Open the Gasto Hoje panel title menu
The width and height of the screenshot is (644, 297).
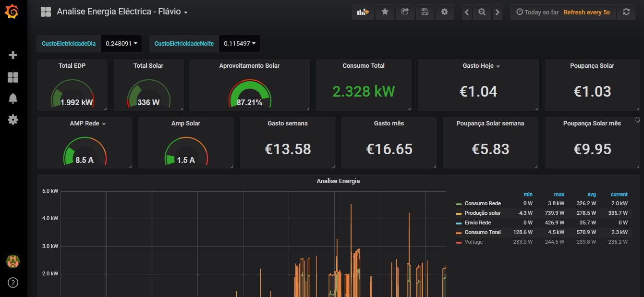(482, 66)
